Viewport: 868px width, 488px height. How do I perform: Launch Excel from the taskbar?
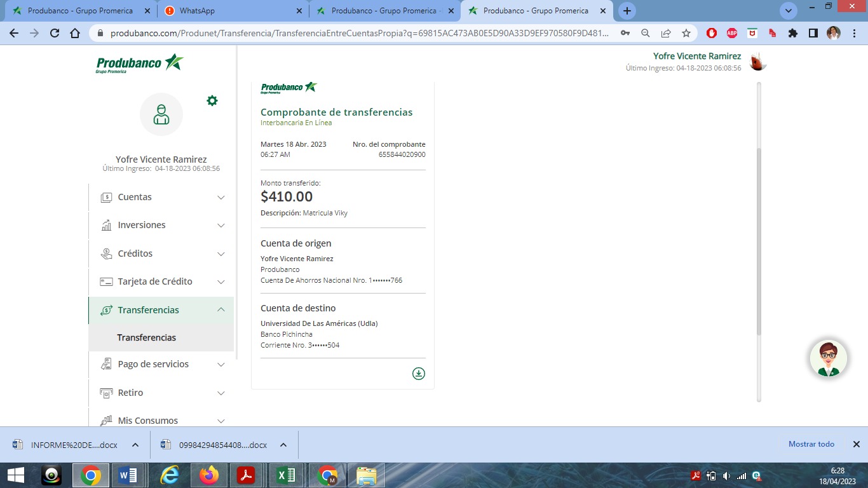point(286,475)
